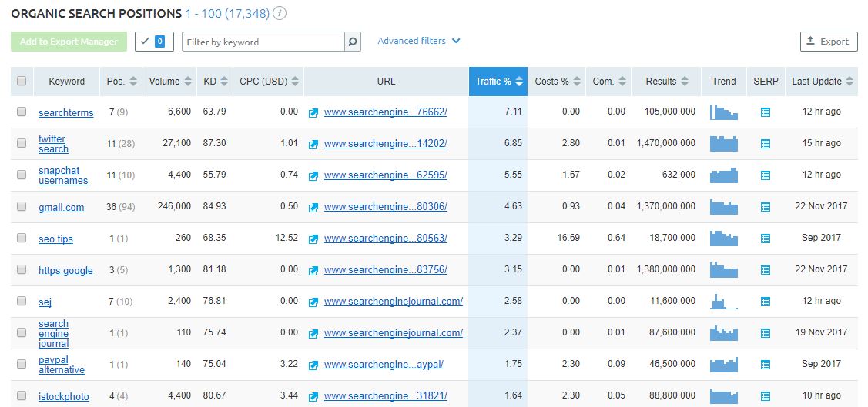Click the URL column header

387,82
